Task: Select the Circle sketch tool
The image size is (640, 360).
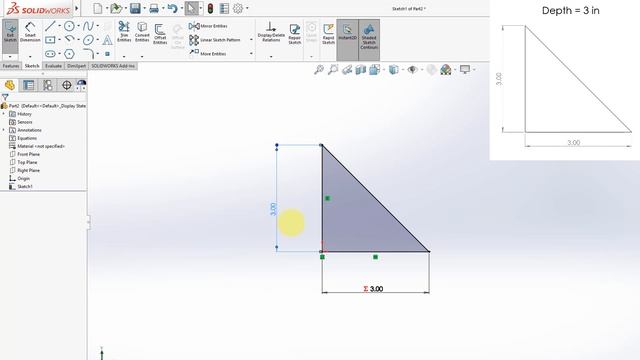Action: 69,26
